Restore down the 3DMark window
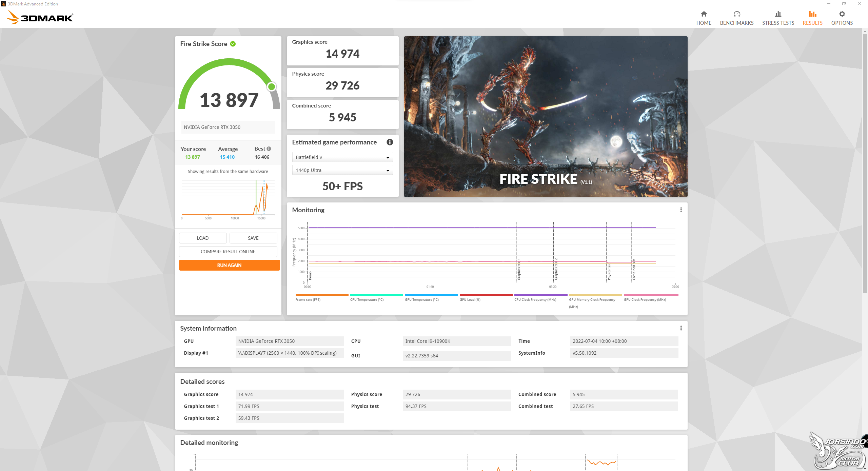The width and height of the screenshot is (868, 471). pyautogui.click(x=844, y=4)
